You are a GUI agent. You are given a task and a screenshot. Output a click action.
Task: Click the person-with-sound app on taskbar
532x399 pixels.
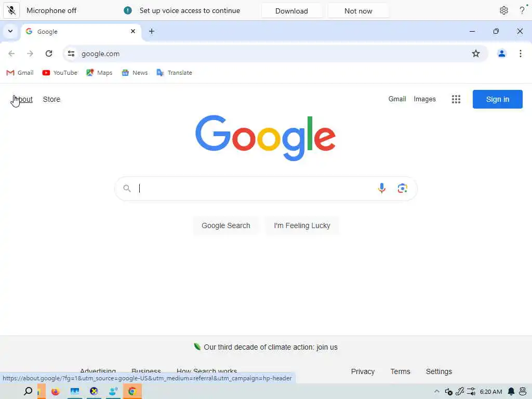[x=113, y=392]
